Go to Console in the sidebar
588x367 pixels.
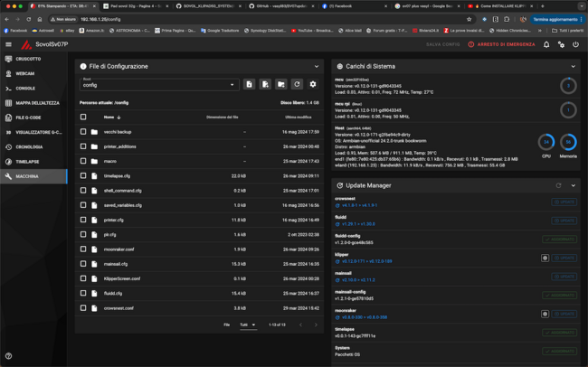[25, 89]
